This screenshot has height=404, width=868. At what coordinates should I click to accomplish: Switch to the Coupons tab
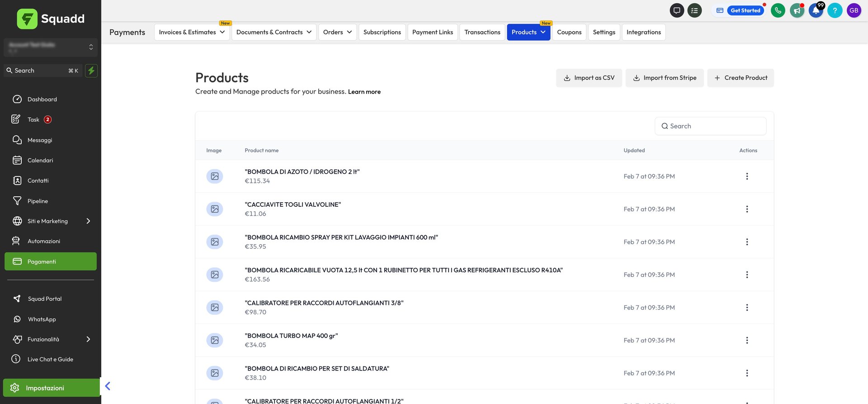569,32
